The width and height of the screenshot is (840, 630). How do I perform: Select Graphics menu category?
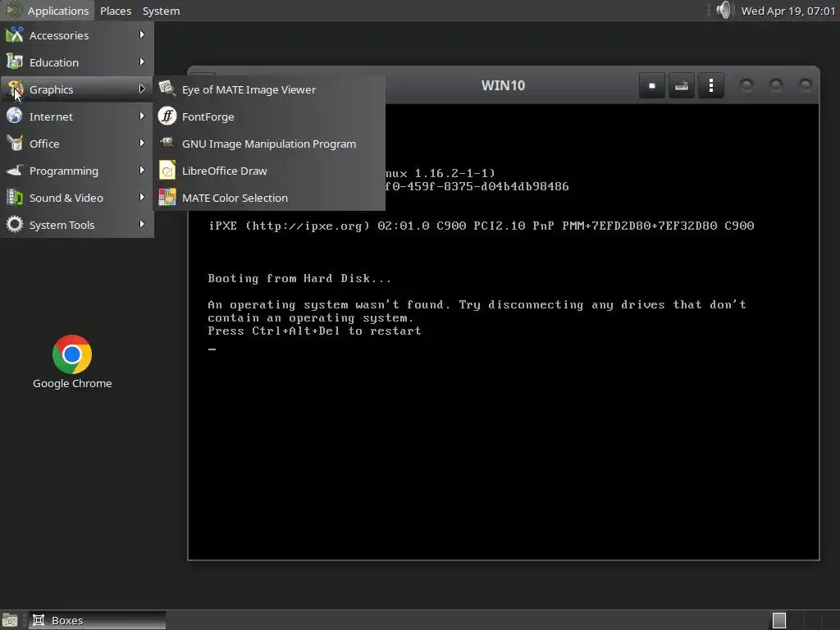(x=77, y=89)
